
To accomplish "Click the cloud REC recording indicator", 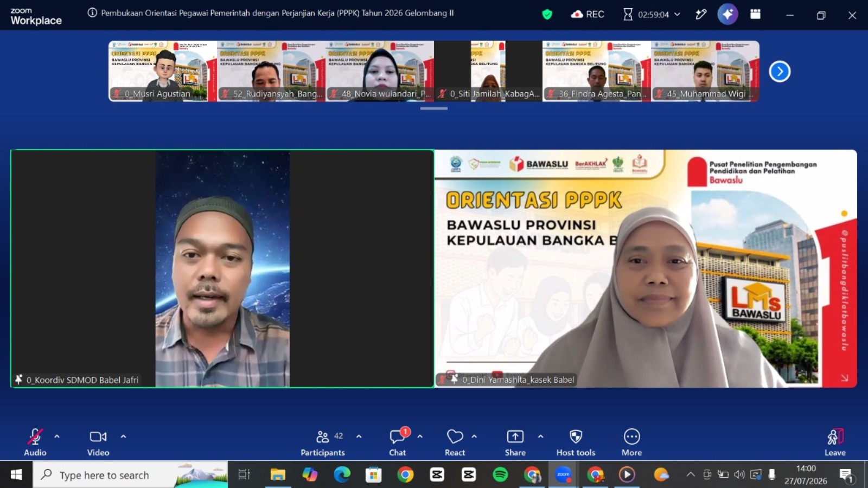I will pyautogui.click(x=588, y=14).
